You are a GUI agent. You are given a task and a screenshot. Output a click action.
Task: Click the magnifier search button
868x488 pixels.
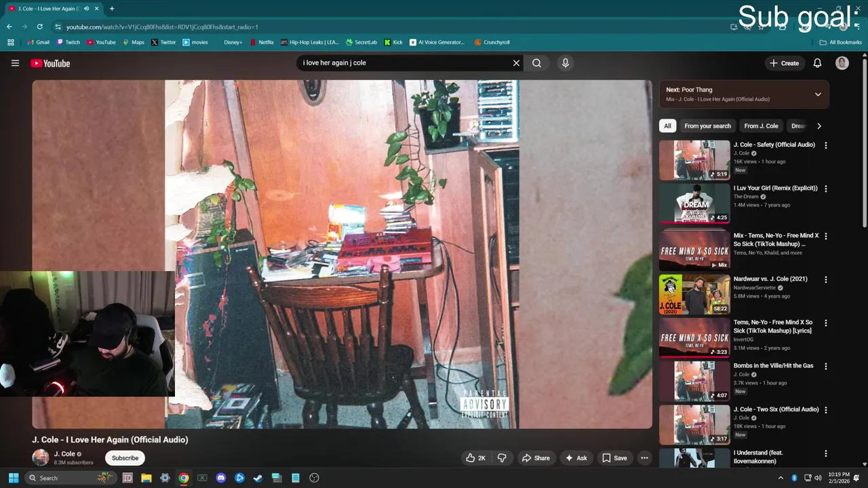click(x=536, y=63)
